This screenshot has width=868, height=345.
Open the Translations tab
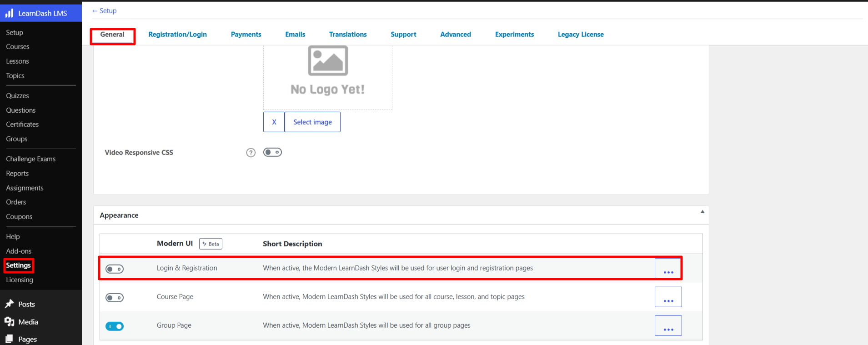click(348, 35)
